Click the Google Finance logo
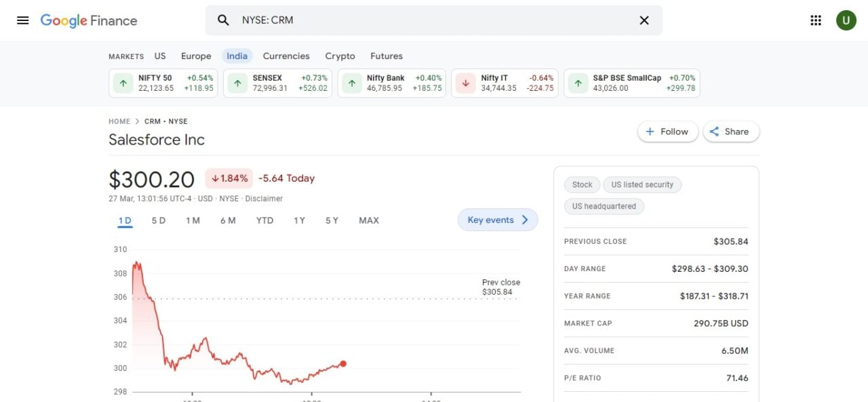 [89, 21]
